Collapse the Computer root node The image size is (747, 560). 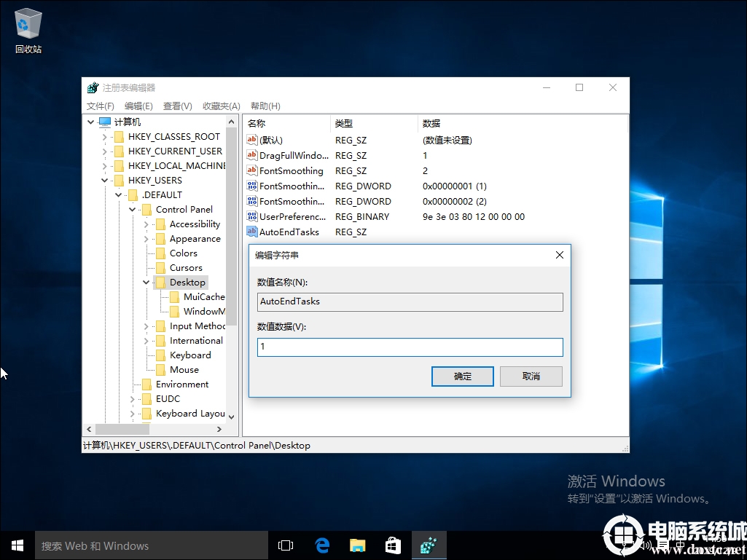(x=90, y=122)
